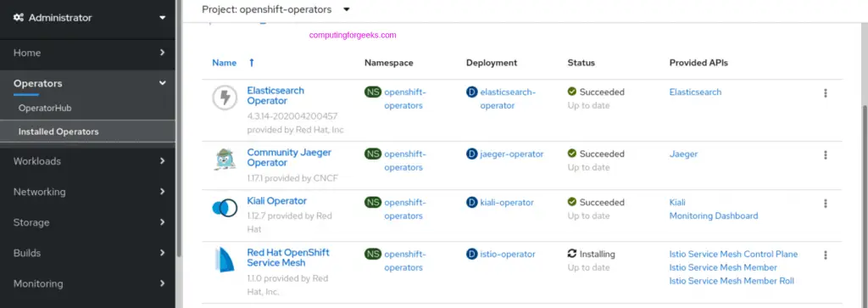This screenshot has height=308, width=868.
Task: Click the D badge beside istio-operator deployment
Action: coord(471,254)
